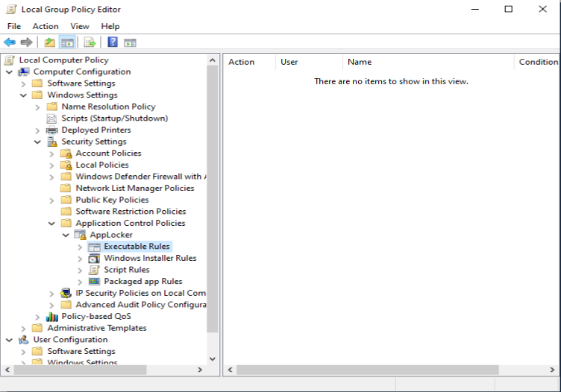Viewport: 561px width, 392px height.
Task: Collapse the User Configuration node
Action: [9, 340]
